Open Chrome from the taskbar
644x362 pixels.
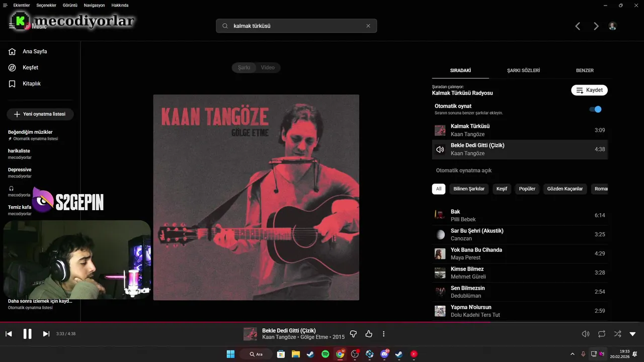[x=340, y=354]
